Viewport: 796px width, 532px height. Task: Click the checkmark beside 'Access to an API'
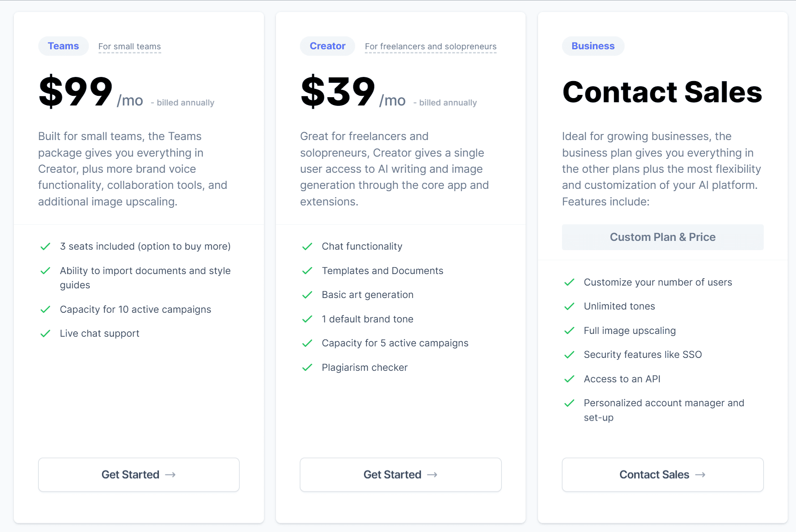569,379
